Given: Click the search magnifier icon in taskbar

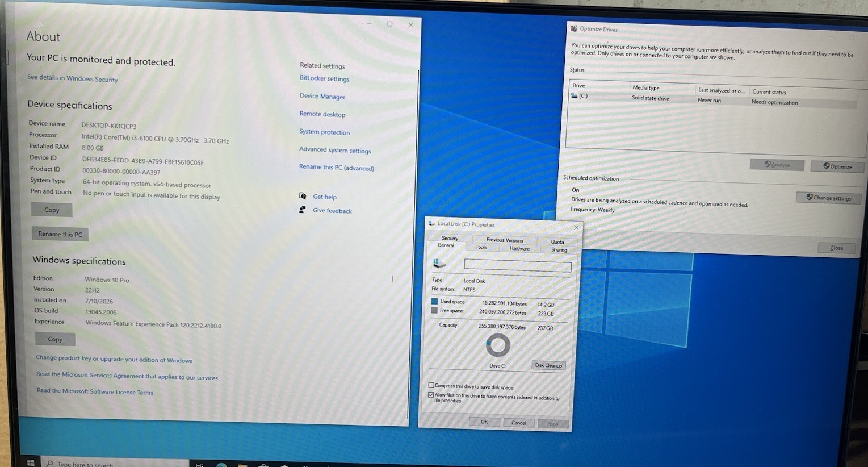Looking at the screenshot, I should coord(50,464).
